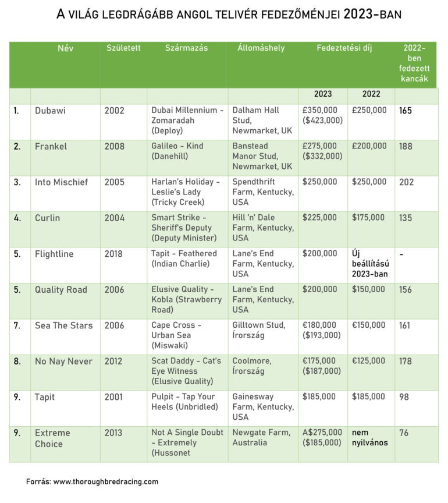Click the Quality Road name cell

click(61, 289)
